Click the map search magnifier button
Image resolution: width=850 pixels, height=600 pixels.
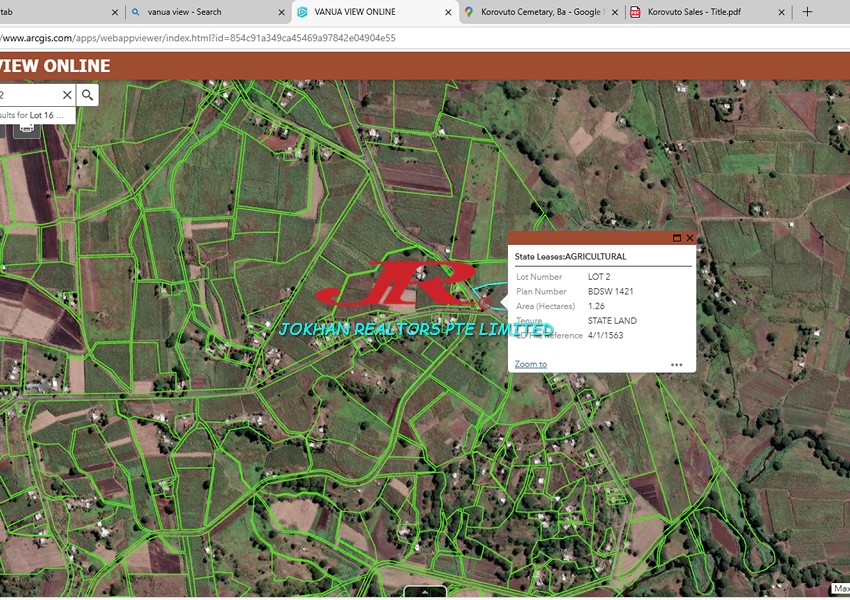[88, 95]
